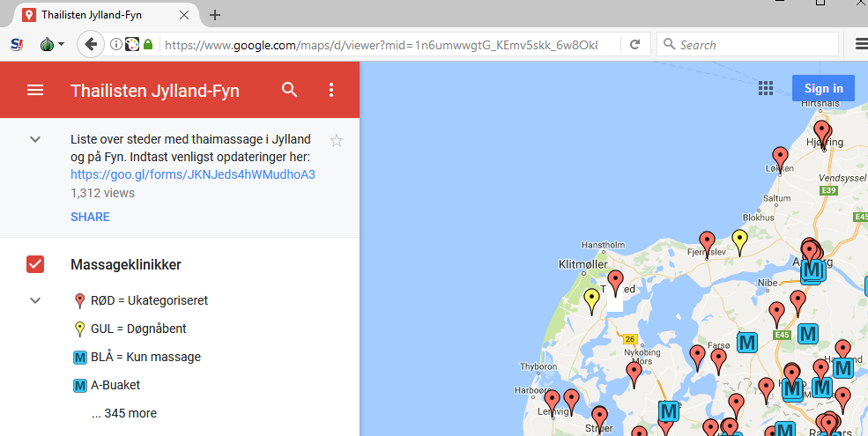Click the SHARE link

point(90,217)
